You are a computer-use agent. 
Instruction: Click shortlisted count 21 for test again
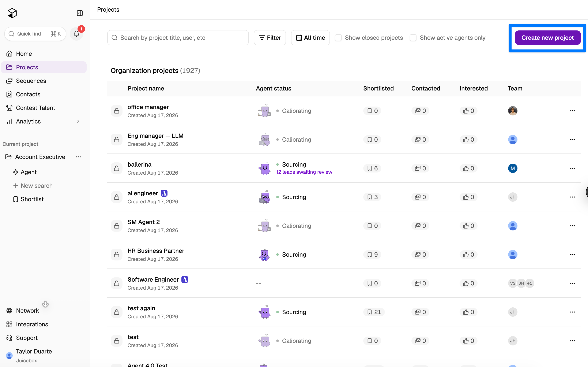(x=374, y=312)
